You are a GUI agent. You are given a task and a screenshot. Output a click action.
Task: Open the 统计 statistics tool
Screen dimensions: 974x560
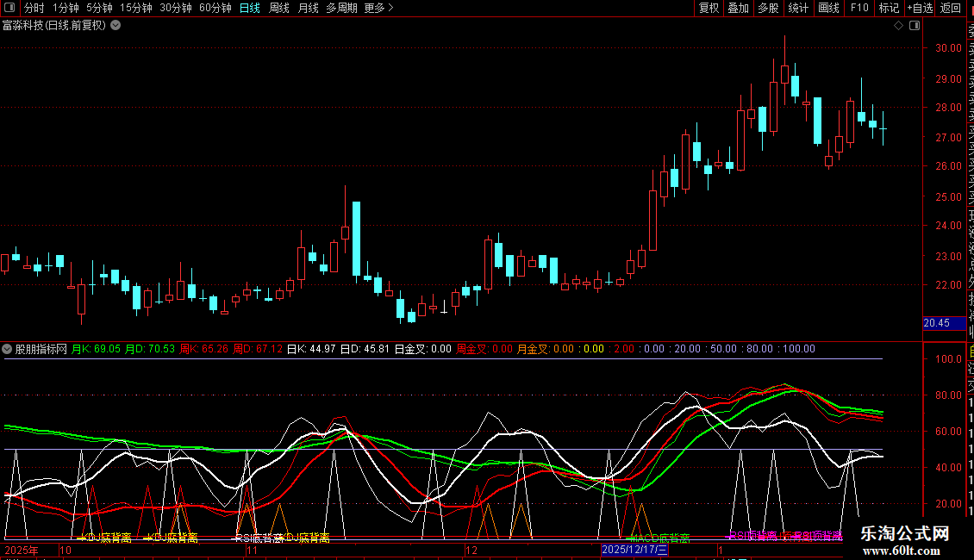(x=798, y=8)
